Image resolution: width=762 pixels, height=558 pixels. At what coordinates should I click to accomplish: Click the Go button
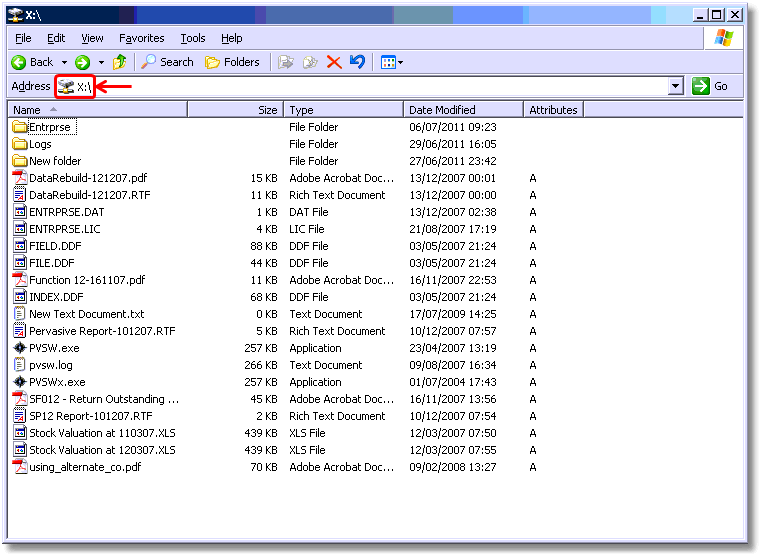tap(711, 87)
